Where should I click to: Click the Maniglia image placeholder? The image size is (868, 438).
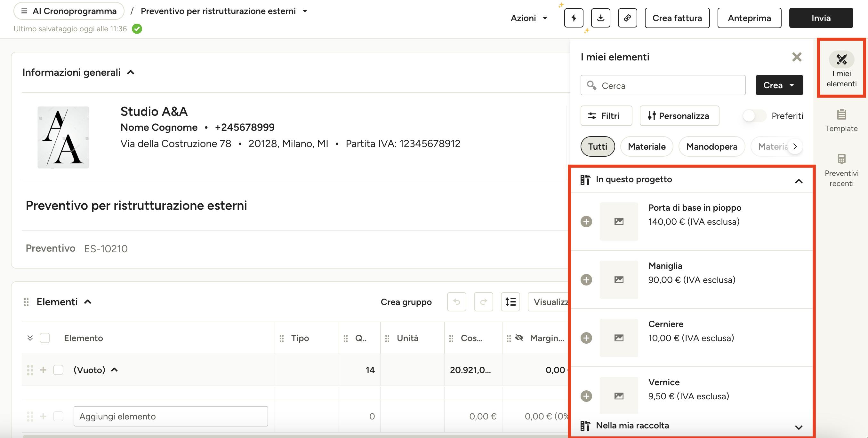(619, 280)
